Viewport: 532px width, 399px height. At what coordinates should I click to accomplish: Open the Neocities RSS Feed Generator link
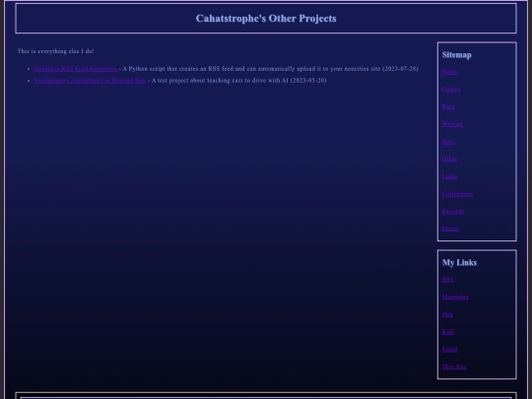click(75, 69)
